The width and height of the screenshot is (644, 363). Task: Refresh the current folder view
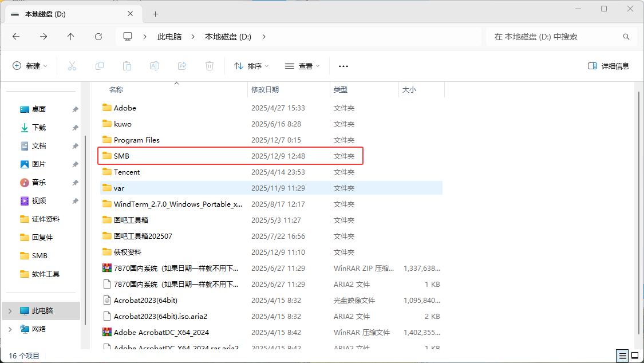(98, 37)
